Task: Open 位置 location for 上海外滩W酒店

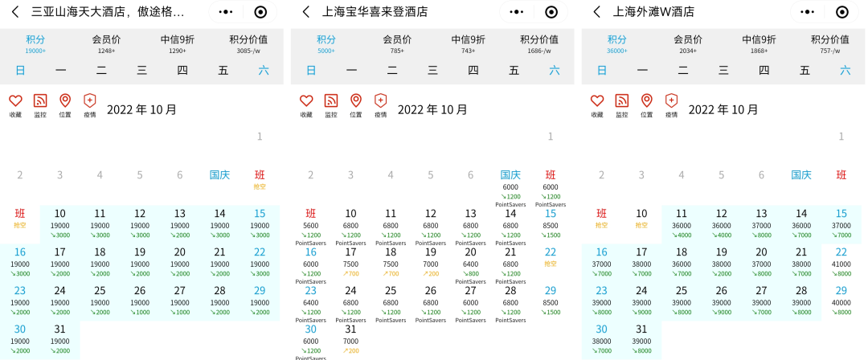Action: click(646, 105)
